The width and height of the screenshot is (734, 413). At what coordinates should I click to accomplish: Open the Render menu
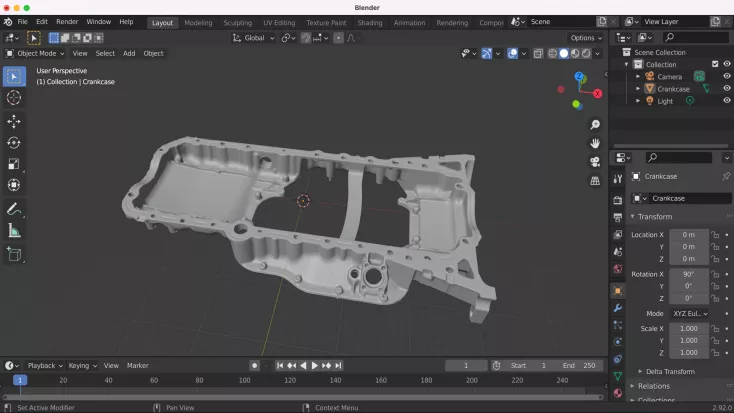click(67, 22)
